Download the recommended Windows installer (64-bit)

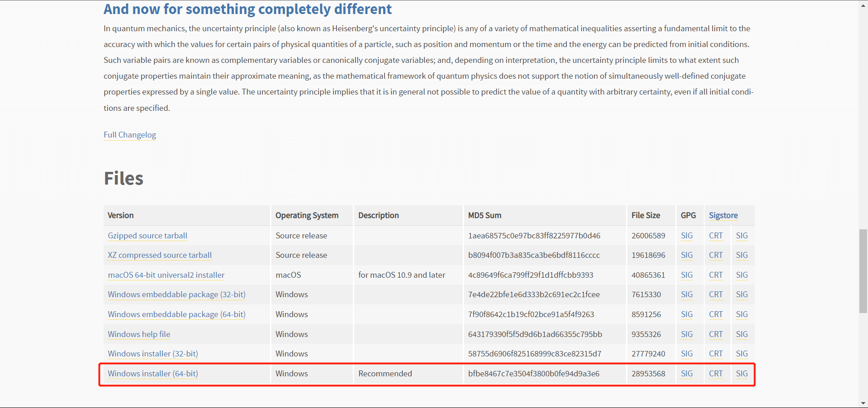click(x=153, y=374)
